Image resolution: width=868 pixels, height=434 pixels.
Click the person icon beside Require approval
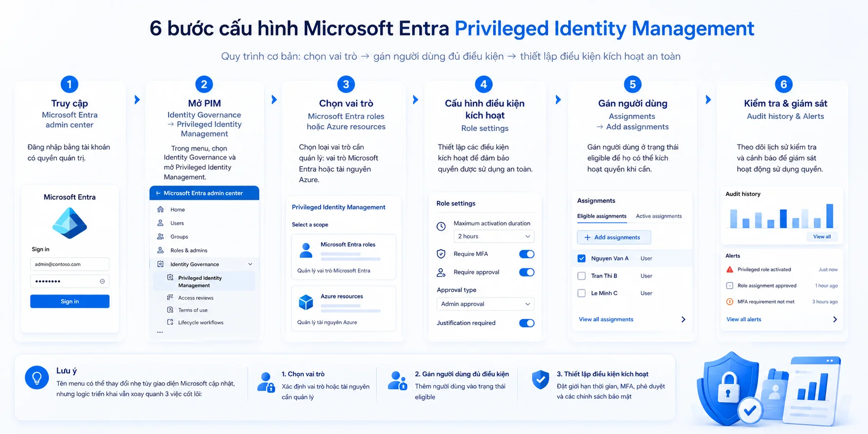pos(441,273)
